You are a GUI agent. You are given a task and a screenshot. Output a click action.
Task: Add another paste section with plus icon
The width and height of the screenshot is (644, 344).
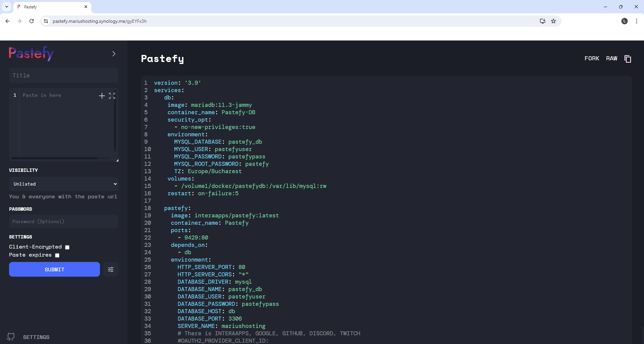coord(102,96)
